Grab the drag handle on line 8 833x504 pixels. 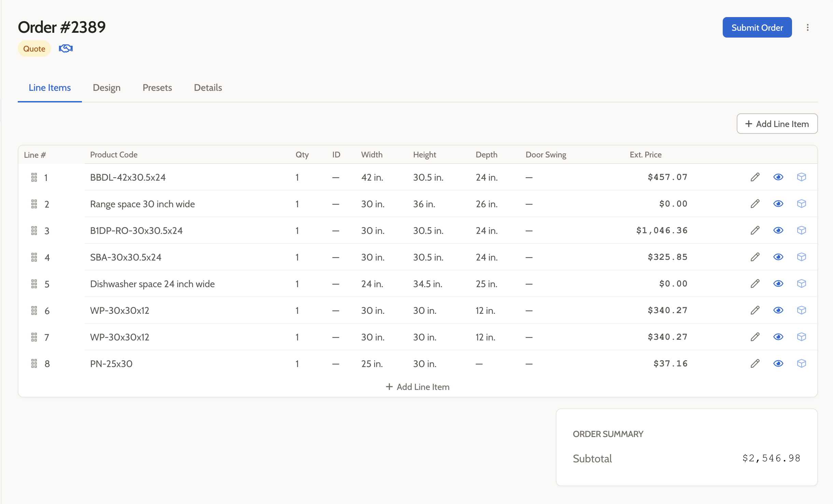(34, 364)
